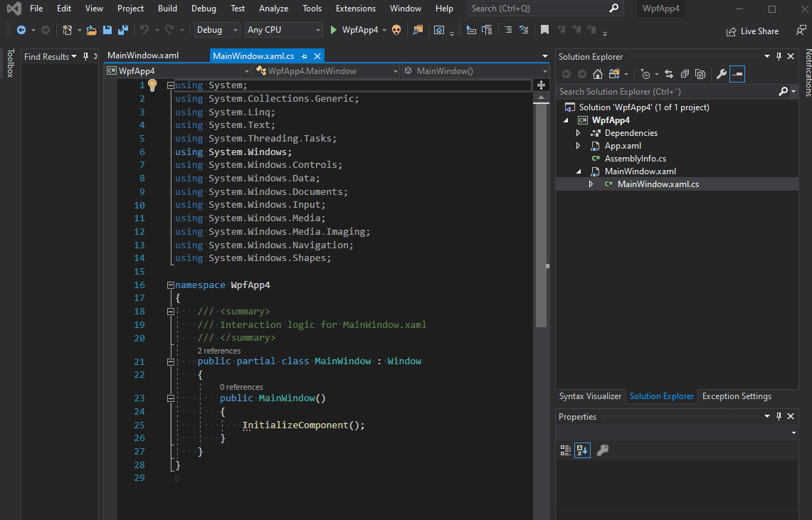
Task: Open the Build menu
Action: [x=167, y=9]
